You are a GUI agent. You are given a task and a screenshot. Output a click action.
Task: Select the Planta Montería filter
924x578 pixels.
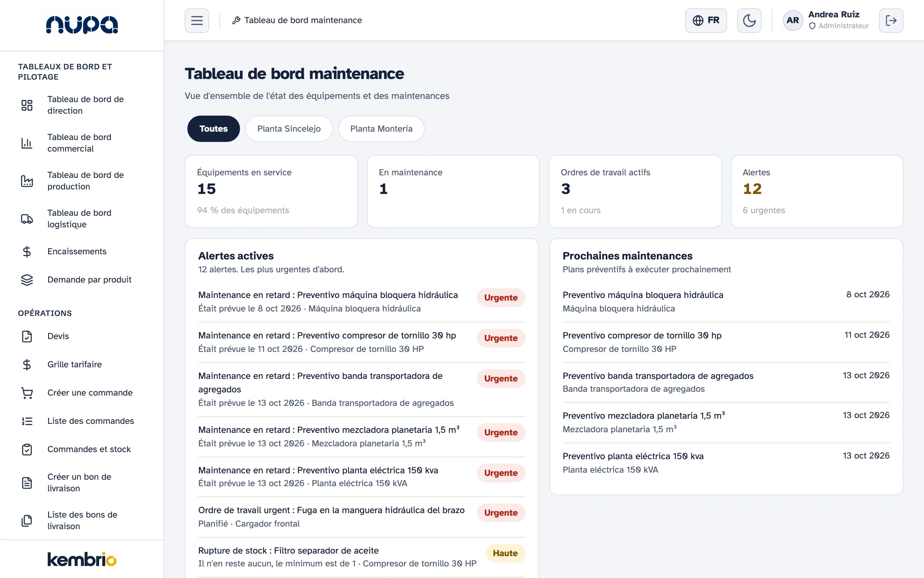click(381, 129)
